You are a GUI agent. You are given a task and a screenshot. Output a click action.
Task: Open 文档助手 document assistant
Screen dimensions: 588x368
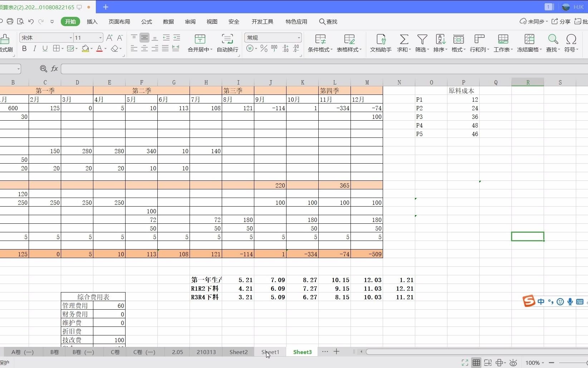(381, 43)
